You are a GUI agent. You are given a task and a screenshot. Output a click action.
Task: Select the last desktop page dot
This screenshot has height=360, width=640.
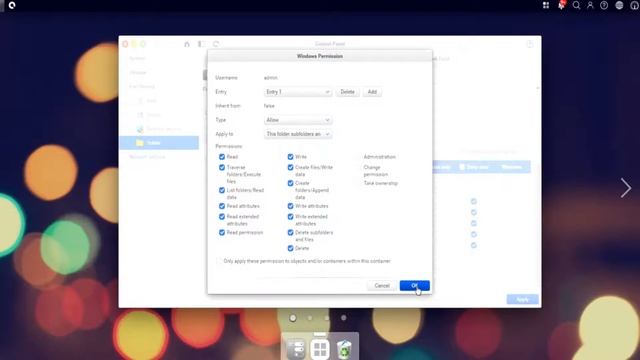(344, 318)
